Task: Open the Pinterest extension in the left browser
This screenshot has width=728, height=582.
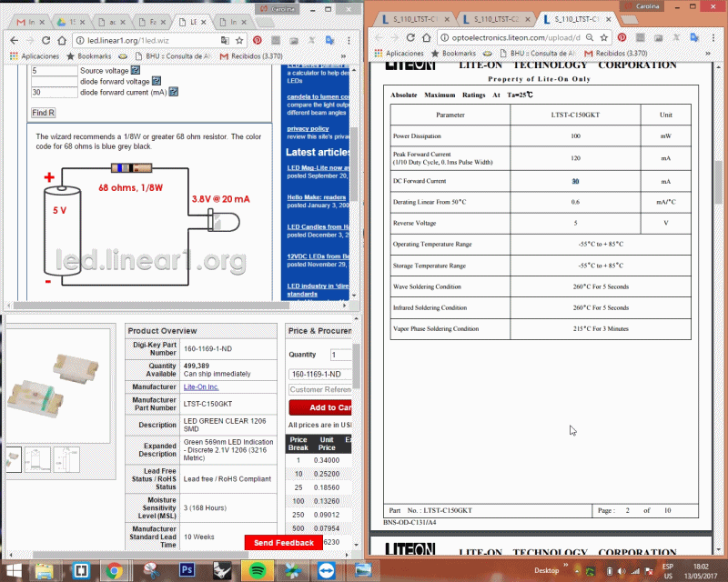Action: 258,40
